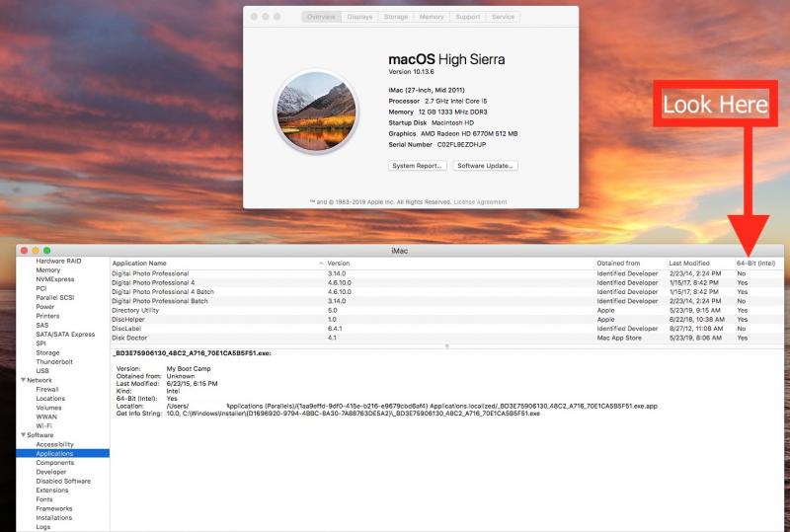Switch to the Overview tab
This screenshot has width=790, height=532.
click(x=321, y=17)
